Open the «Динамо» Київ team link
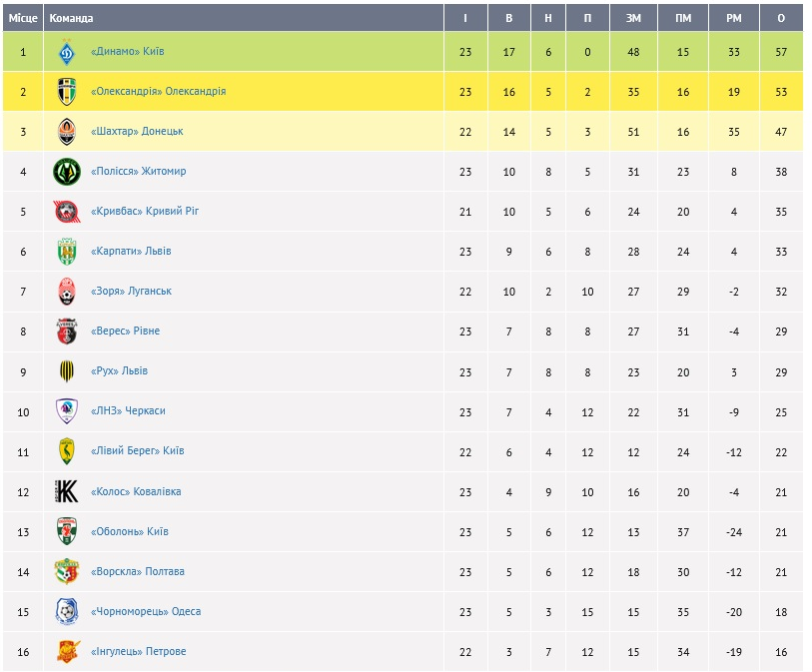This screenshot has width=812, height=672. tap(127, 52)
